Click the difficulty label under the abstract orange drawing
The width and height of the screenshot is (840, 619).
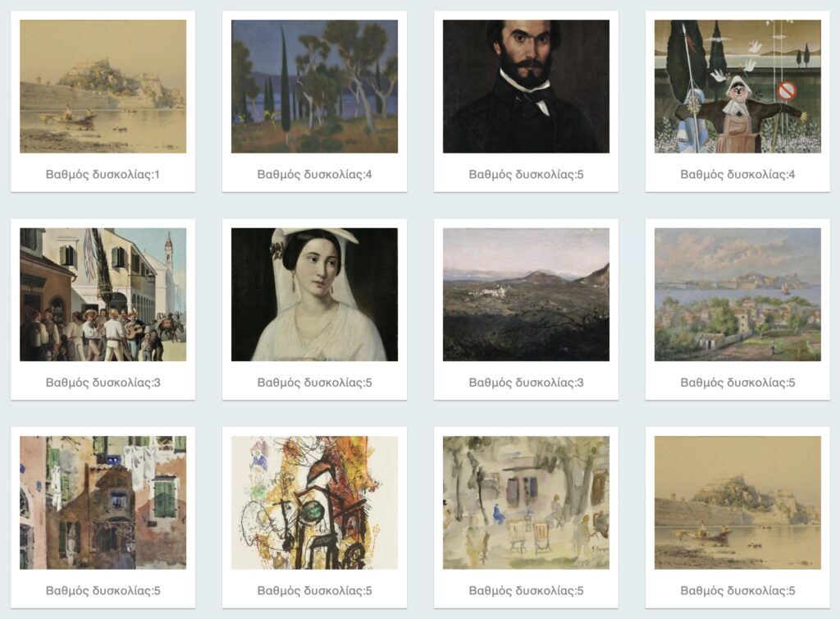(314, 590)
